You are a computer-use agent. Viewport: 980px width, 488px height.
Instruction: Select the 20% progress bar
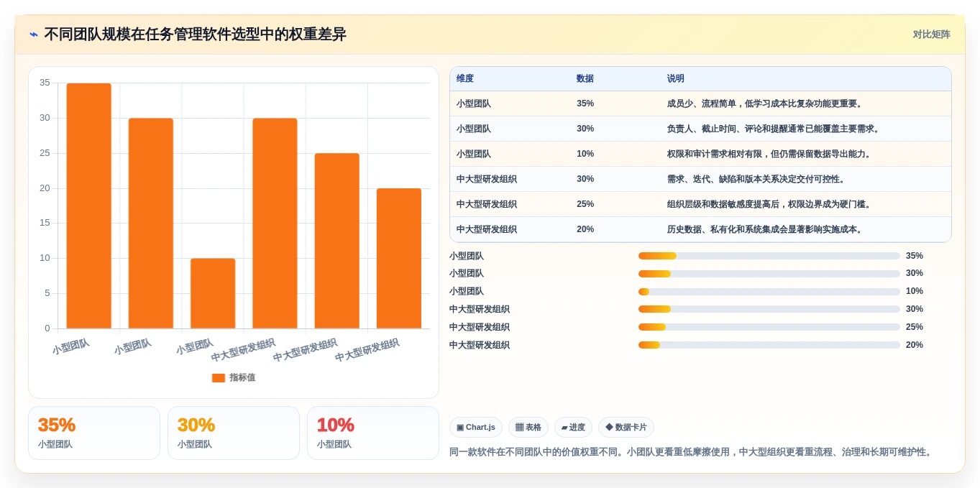(769, 345)
